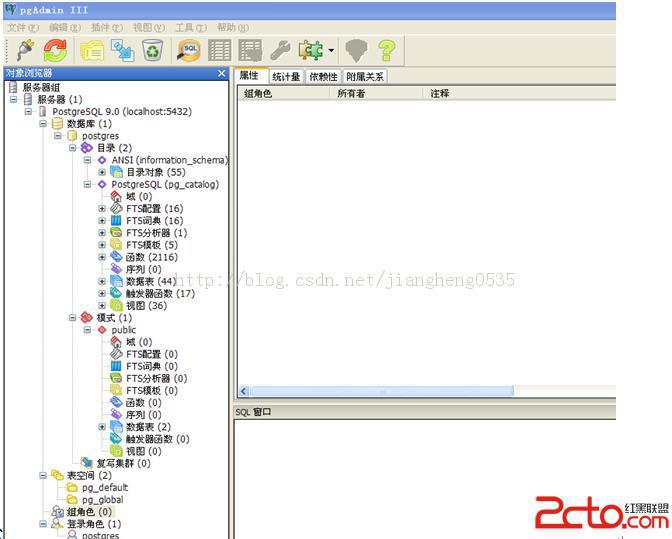This screenshot has height=539, width=672.
Task: Open the 帮助 menu
Action: tap(233, 28)
